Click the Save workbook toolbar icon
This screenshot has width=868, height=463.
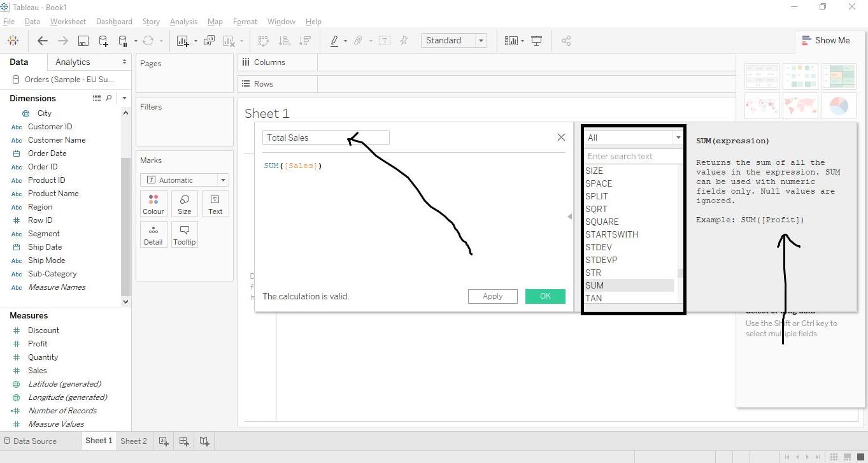83,41
